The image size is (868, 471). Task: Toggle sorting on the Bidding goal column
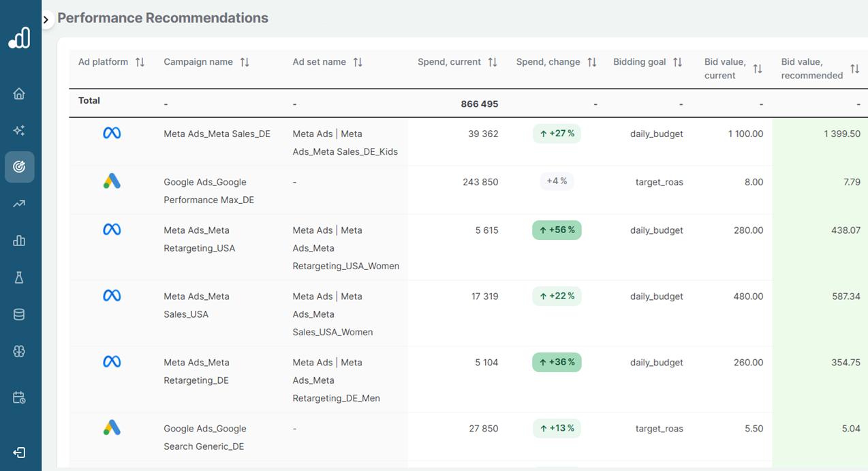(x=678, y=61)
